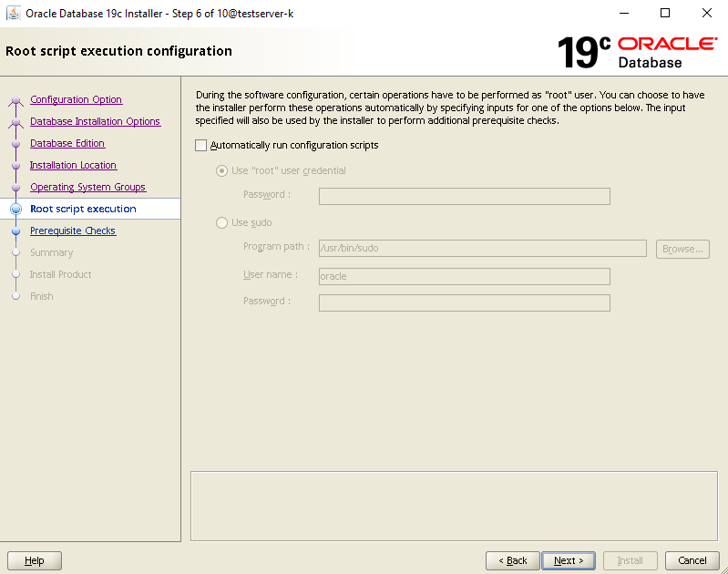The width and height of the screenshot is (728, 574).
Task: Jump to Installation Location step
Action: click(74, 165)
